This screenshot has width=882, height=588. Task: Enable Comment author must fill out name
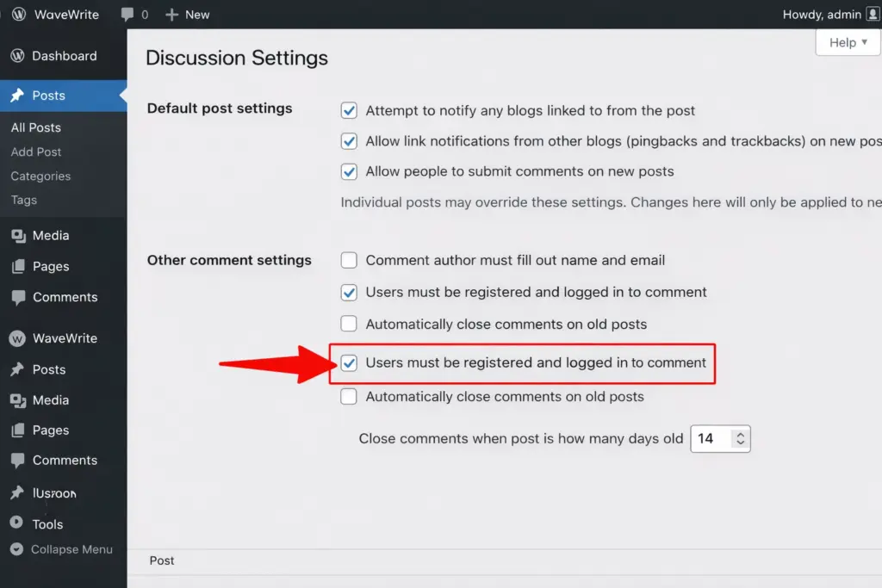[x=349, y=260]
